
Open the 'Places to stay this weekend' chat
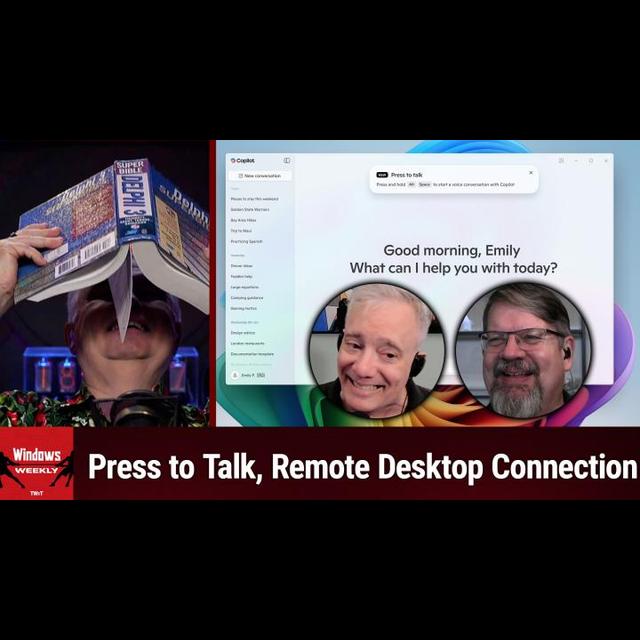click(254, 199)
